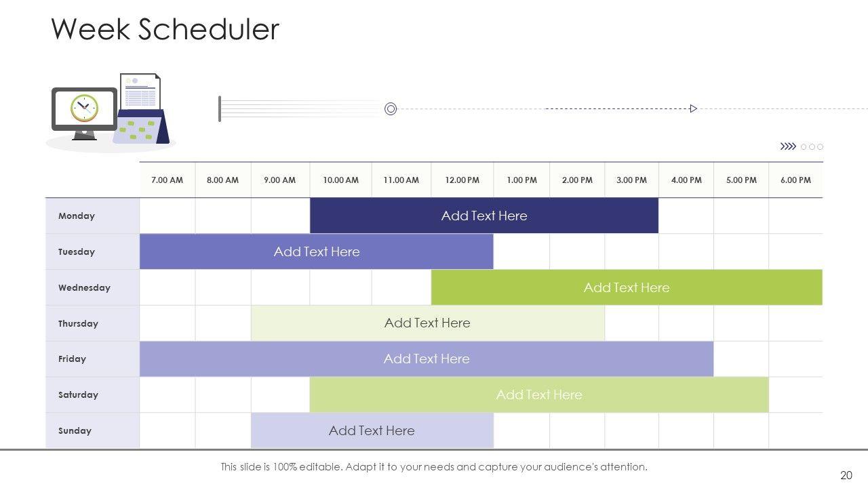Click the concentric circle target icon
Screen dimensions: 868x488
pos(391,109)
